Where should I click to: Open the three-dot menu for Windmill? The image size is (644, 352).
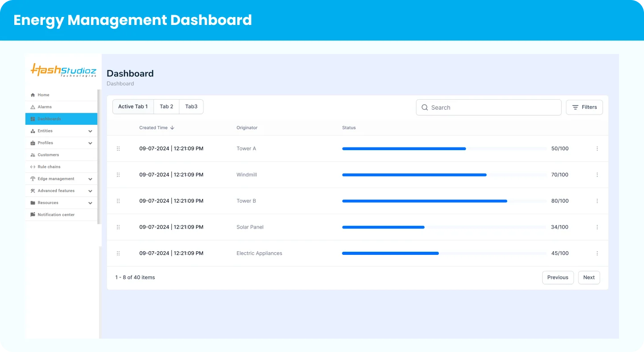pyautogui.click(x=597, y=175)
